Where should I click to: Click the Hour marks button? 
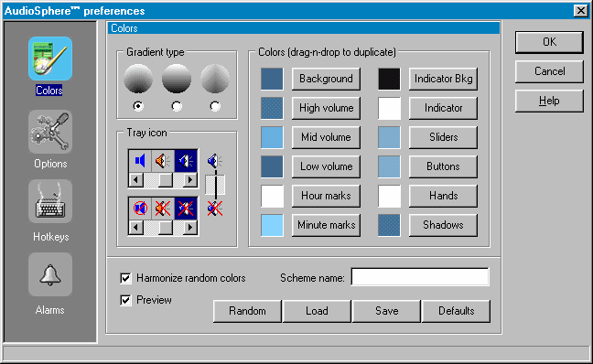coord(326,196)
